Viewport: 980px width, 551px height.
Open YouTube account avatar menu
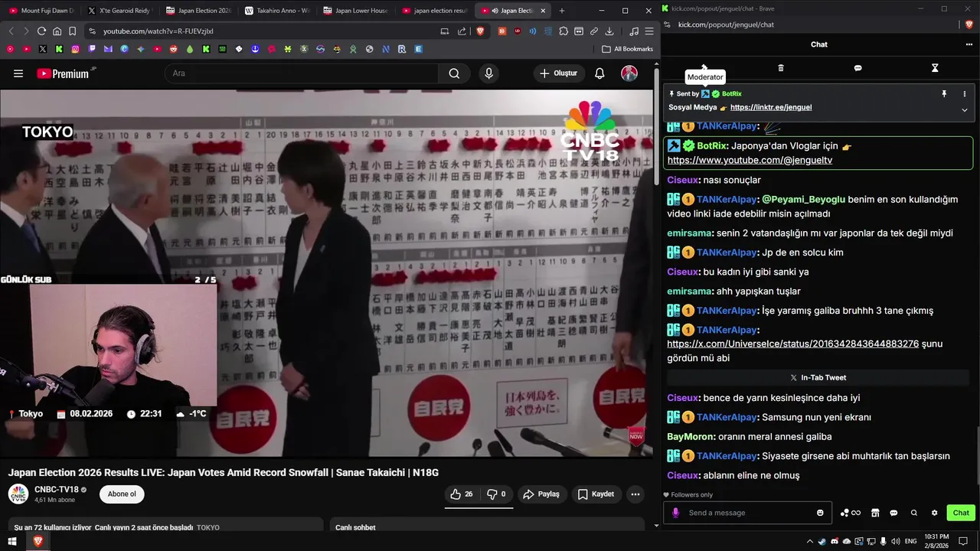[629, 73]
